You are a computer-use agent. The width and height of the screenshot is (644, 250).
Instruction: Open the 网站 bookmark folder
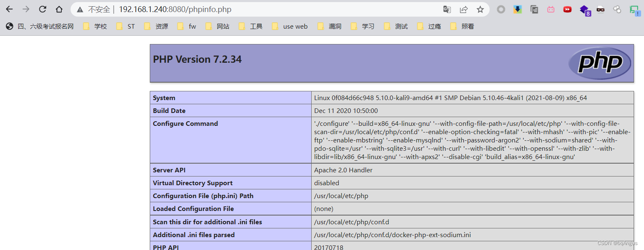[217, 26]
